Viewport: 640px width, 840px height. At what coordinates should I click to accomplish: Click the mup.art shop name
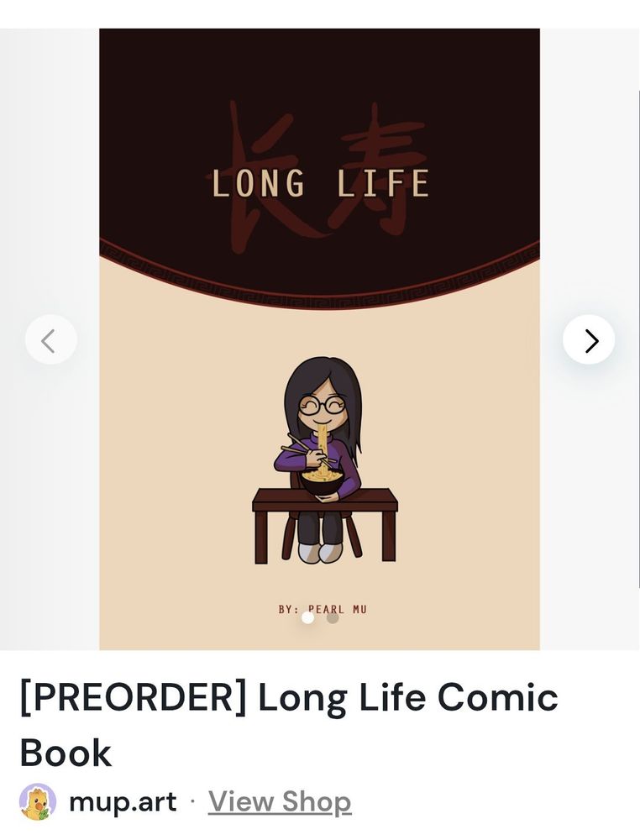tap(123, 802)
